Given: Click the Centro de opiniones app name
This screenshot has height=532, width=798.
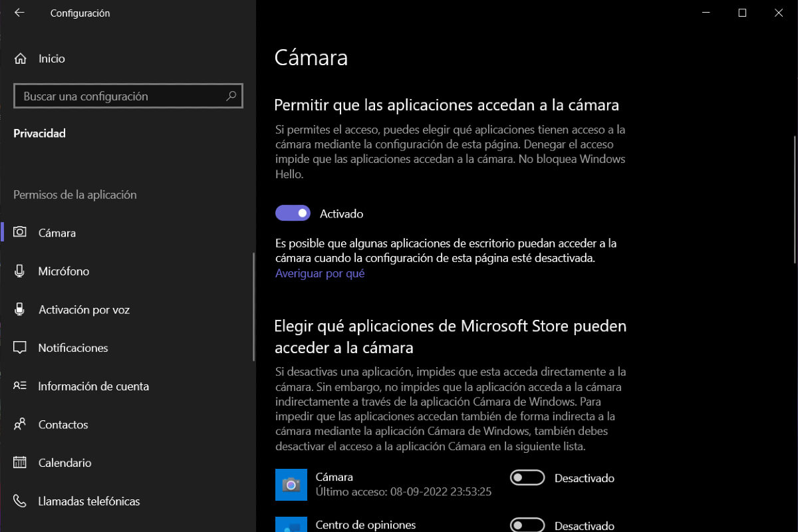Looking at the screenshot, I should [366, 525].
